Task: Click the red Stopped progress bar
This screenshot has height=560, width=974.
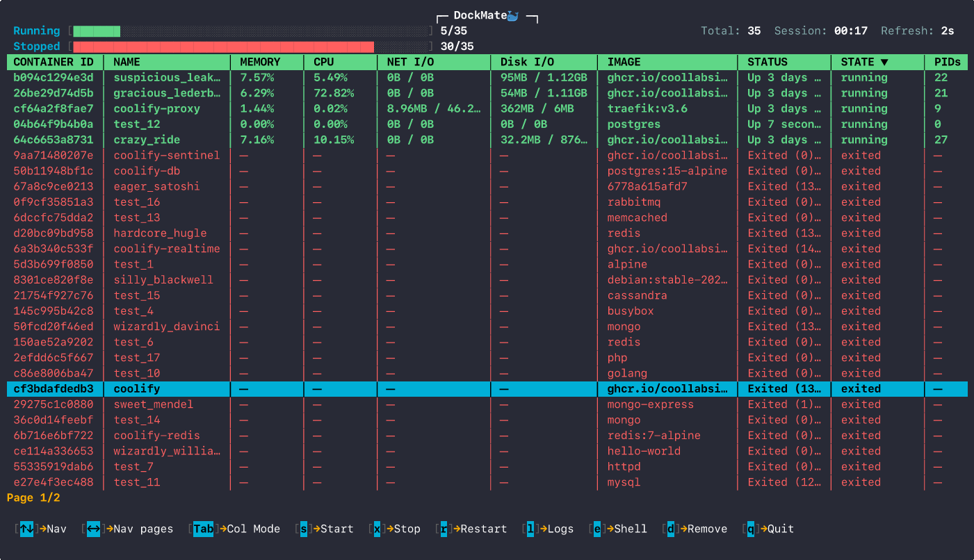Action: [223, 47]
